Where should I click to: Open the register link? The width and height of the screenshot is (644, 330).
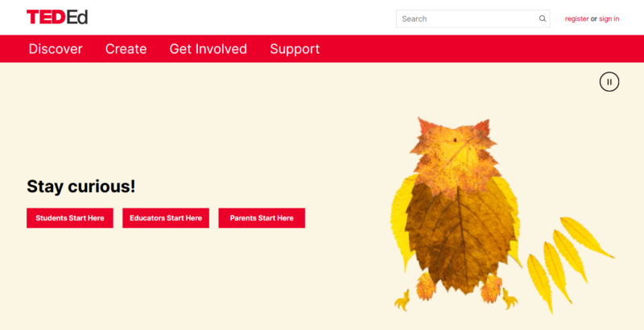coord(576,19)
